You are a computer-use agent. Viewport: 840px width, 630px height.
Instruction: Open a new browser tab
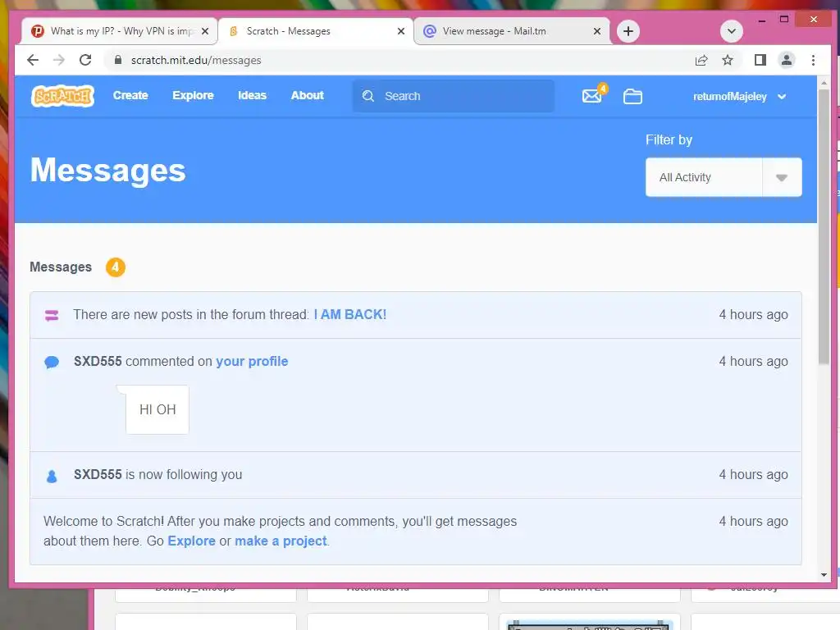628,31
